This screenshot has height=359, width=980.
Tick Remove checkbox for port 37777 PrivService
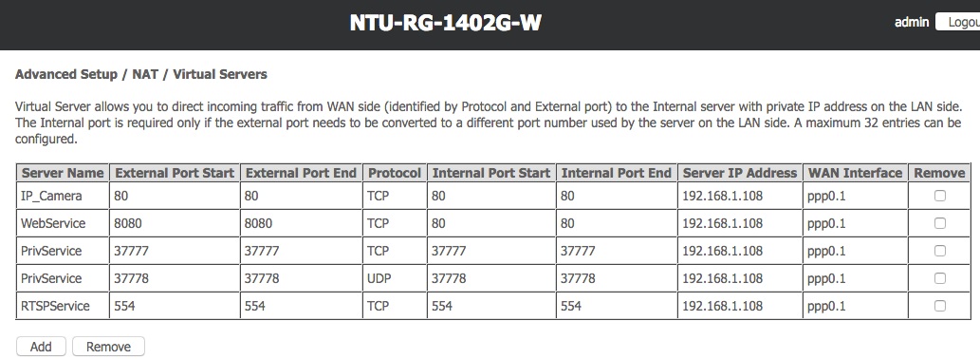939,251
